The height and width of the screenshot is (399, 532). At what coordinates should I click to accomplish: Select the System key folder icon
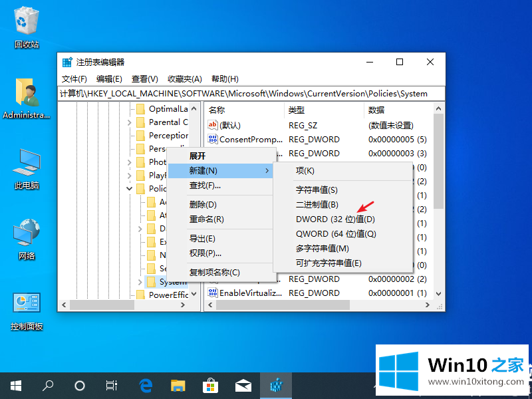click(x=152, y=281)
